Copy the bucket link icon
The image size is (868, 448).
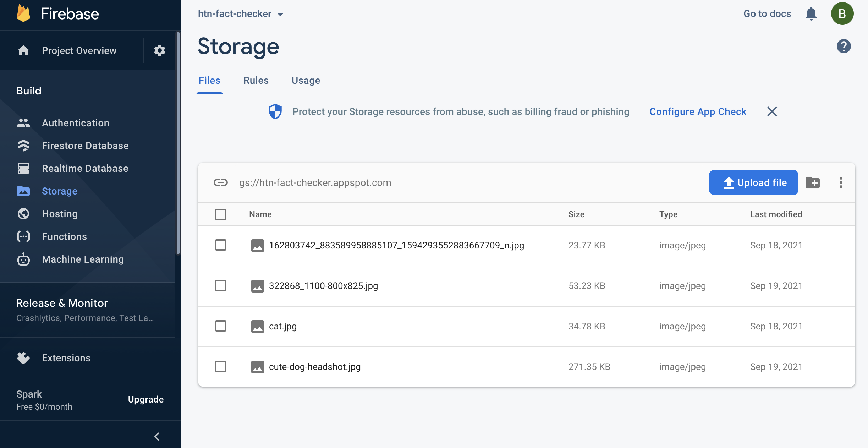tap(220, 182)
